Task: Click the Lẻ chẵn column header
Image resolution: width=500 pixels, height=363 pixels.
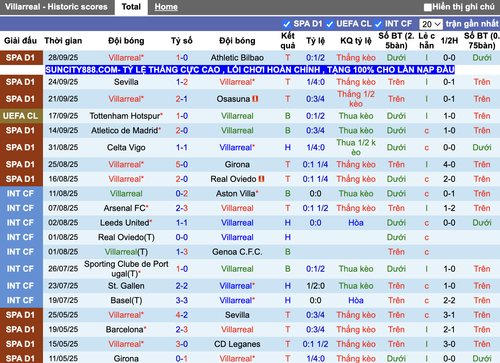Action: (427, 41)
